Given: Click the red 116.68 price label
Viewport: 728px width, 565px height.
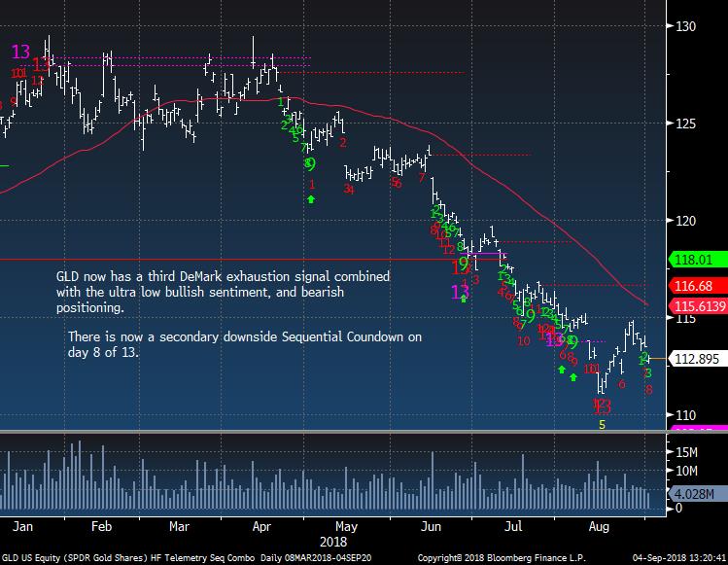Looking at the screenshot, I should (698, 286).
